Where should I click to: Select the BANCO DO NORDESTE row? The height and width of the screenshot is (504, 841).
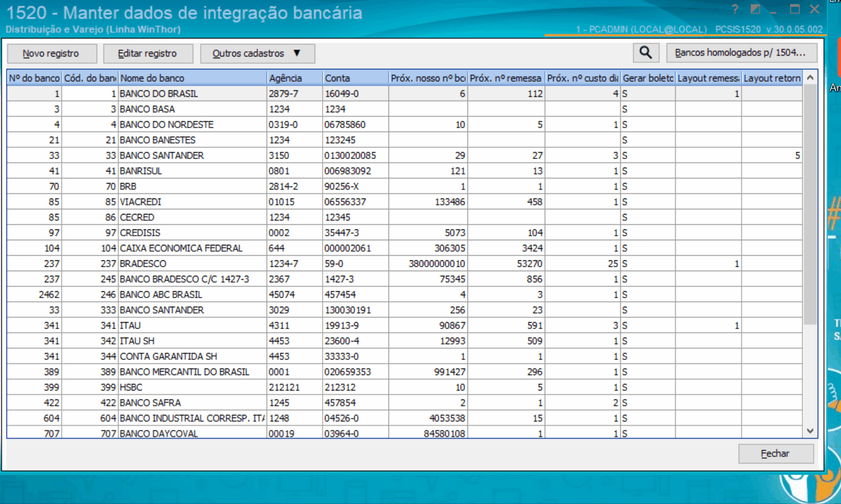404,124
